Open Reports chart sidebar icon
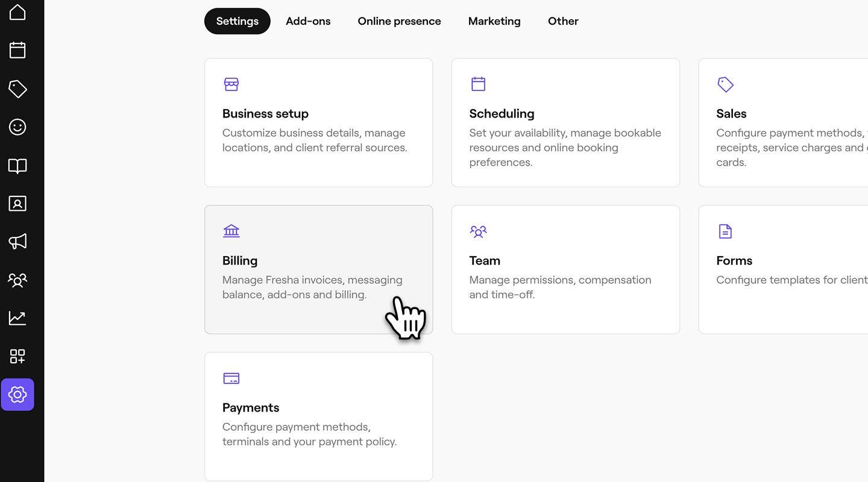 [17, 318]
